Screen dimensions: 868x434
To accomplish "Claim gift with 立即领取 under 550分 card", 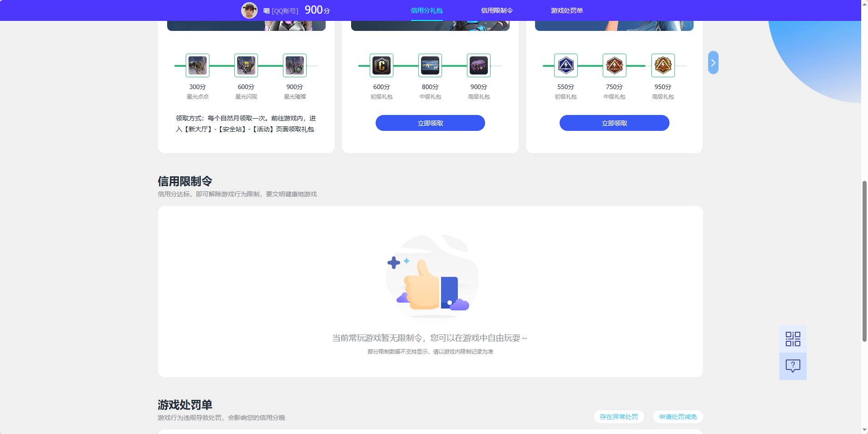I will coord(615,123).
